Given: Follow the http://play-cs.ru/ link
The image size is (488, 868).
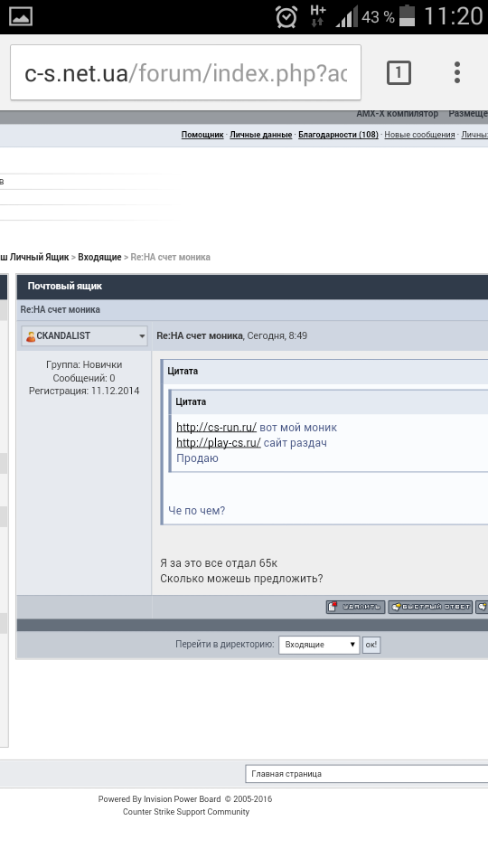Looking at the screenshot, I should click(219, 443).
